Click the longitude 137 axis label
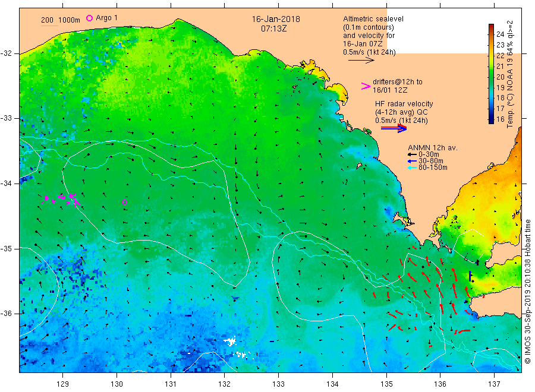535x392 pixels. coord(494,384)
